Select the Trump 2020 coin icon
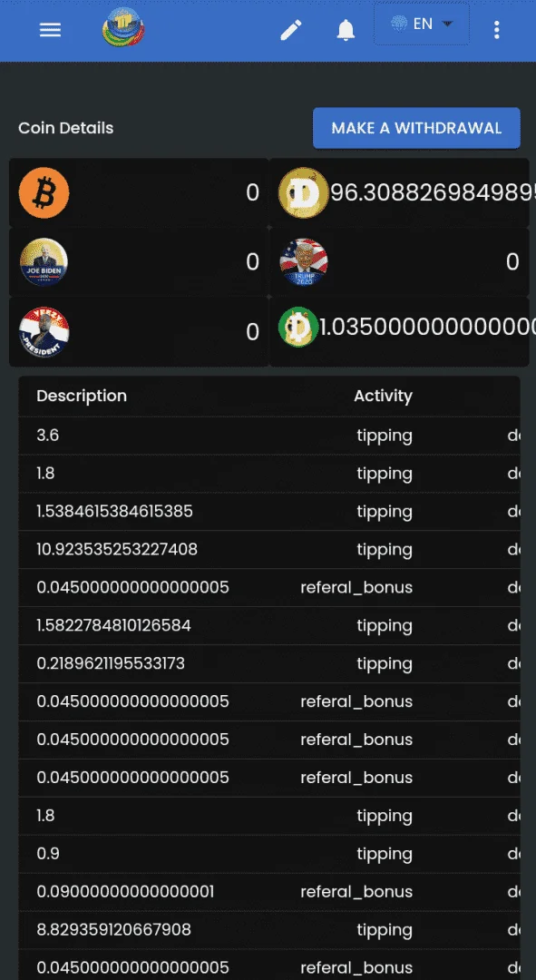 (304, 262)
